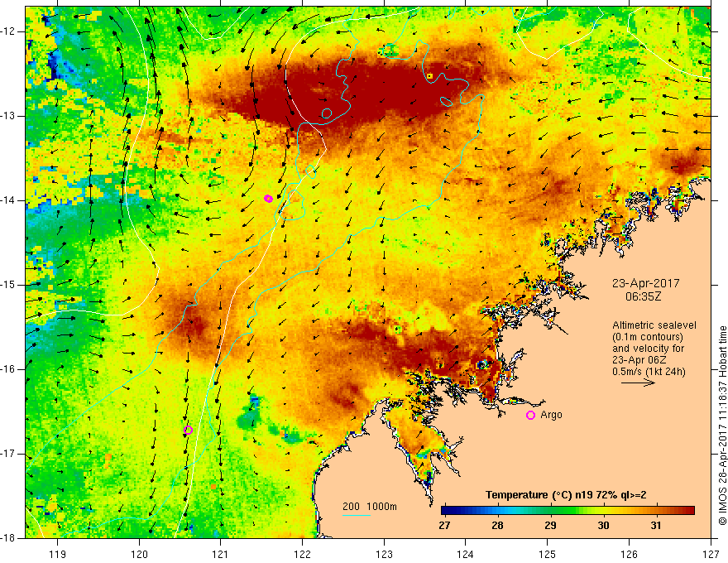Screen dimensions: 728x563
Task: Click the cyan bathymetry legend line under '200 1000m'
Action: click(x=357, y=515)
